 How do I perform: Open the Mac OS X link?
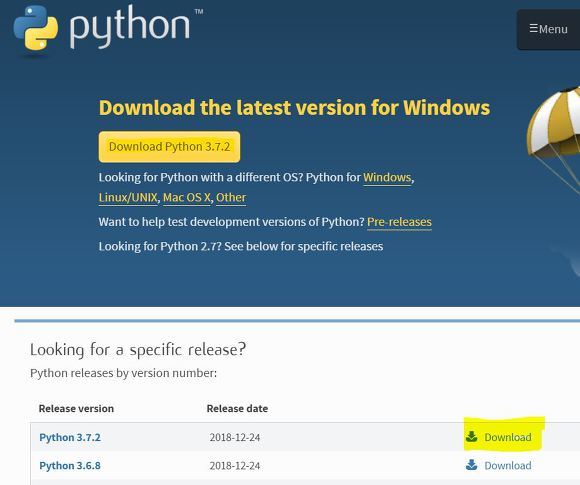tap(186, 198)
